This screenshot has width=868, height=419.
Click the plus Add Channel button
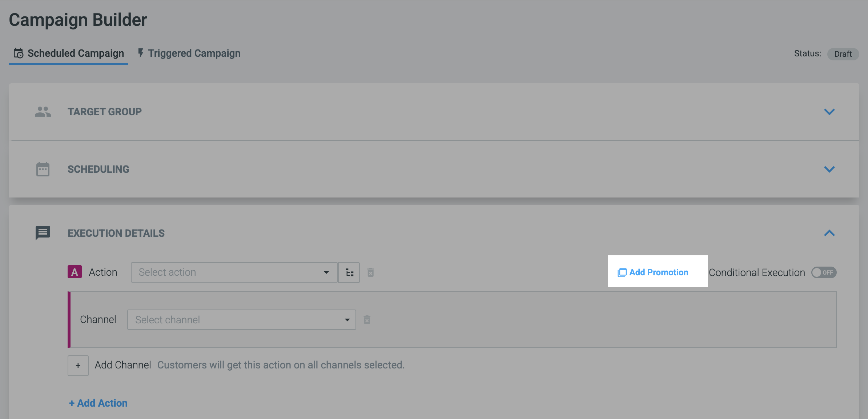(78, 366)
